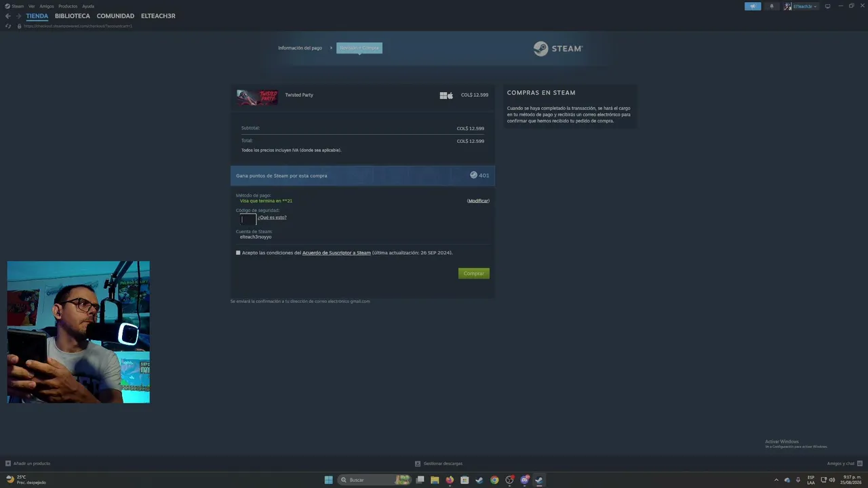Open the Acuerdo de Suscriptor a Steam link
Viewport: 868px width, 488px height.
point(336,253)
